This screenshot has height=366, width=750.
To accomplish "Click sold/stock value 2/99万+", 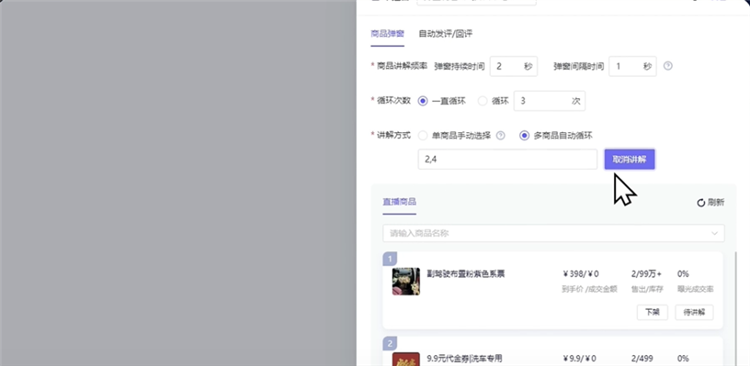I will [x=646, y=274].
